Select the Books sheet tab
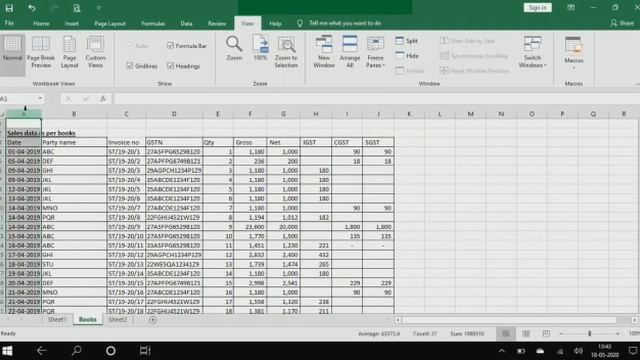 (87, 320)
